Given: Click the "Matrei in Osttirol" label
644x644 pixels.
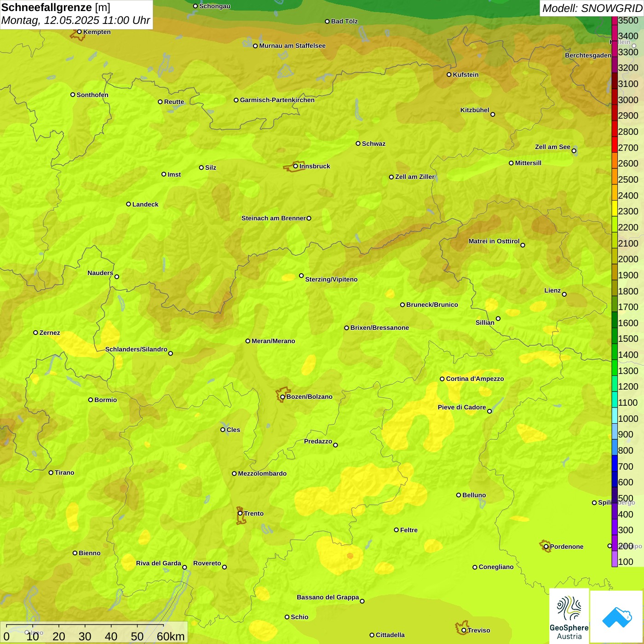Looking at the screenshot, I should click(494, 241).
